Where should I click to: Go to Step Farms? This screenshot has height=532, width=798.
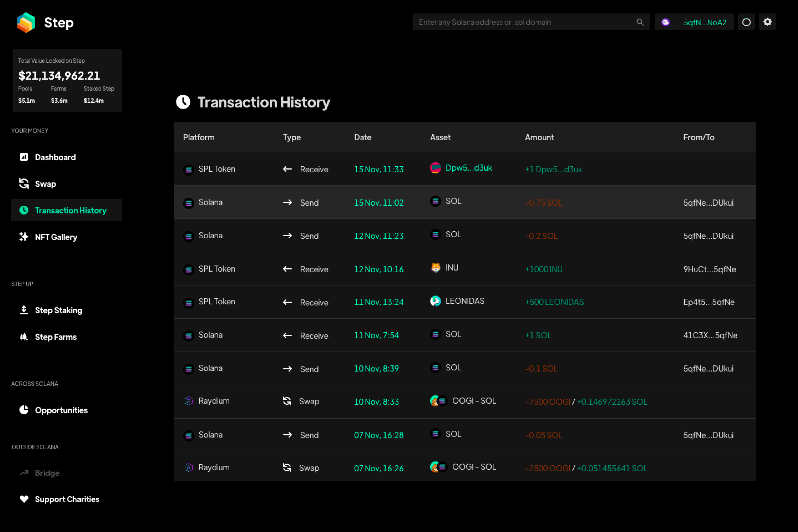point(56,337)
